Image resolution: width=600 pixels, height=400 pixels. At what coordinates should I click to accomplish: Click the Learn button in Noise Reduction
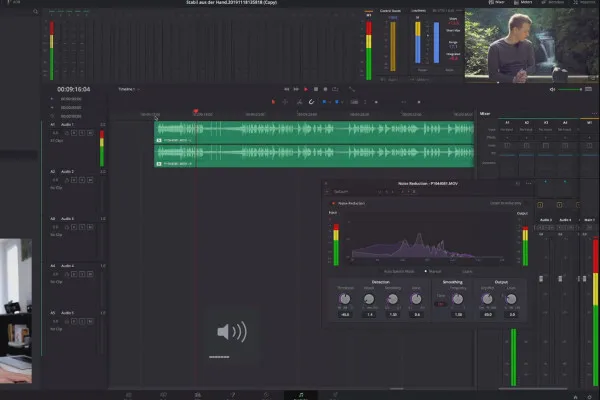coord(467,271)
